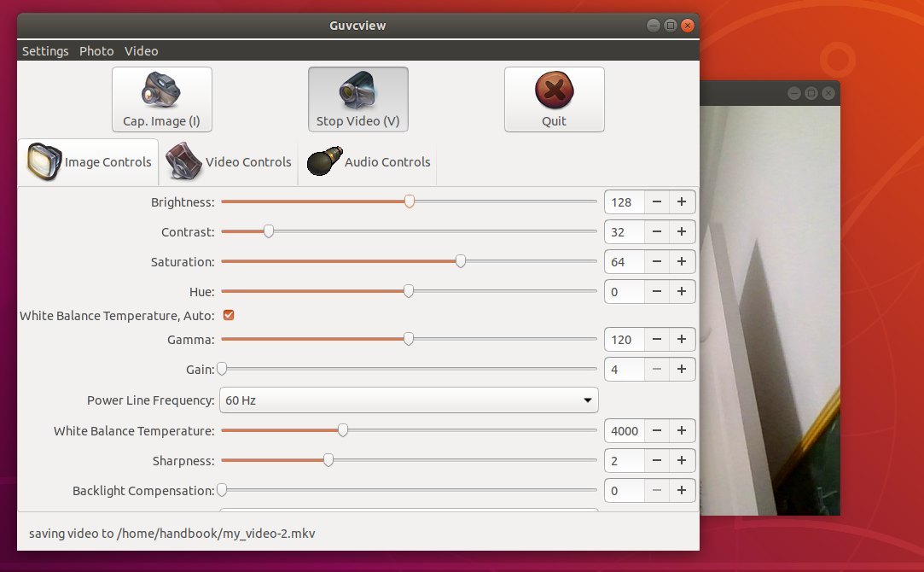Switch to the Image Controls tab

89,161
